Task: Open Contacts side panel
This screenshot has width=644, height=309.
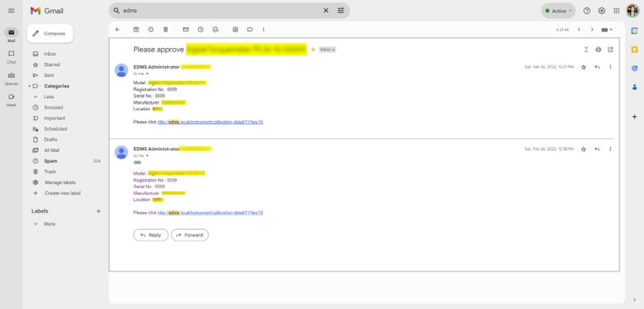Action: pos(634,87)
